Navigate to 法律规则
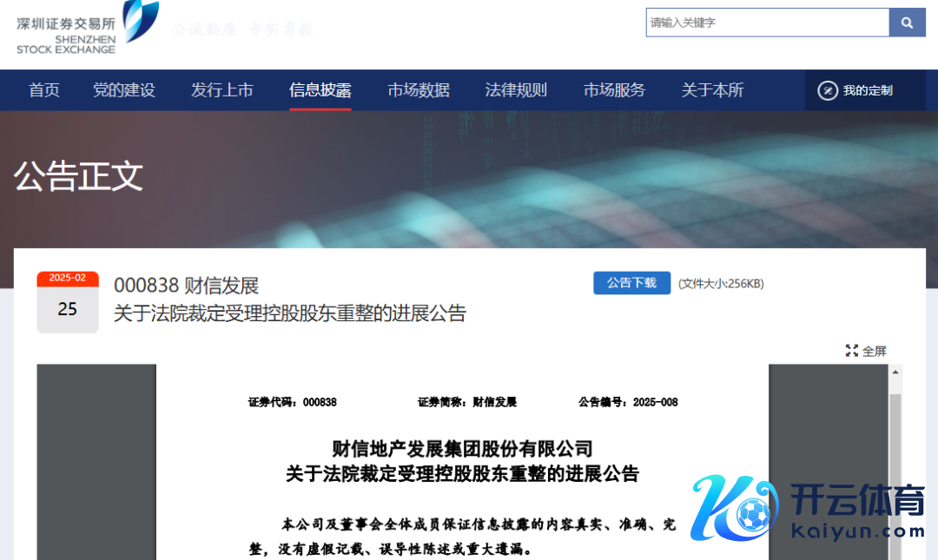 coord(517,90)
